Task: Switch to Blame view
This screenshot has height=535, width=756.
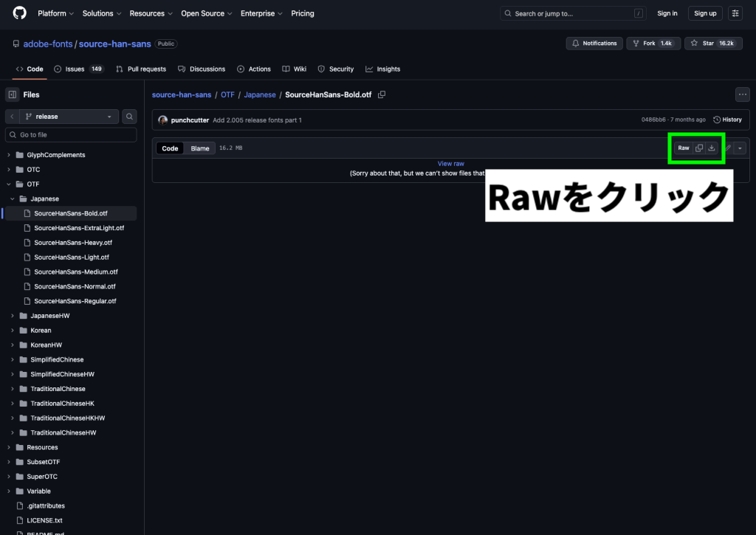Action: tap(200, 148)
